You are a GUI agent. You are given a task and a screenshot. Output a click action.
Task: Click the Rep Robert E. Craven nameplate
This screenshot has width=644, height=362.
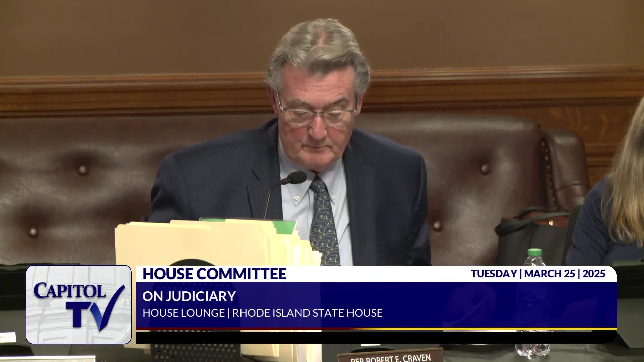390,357
